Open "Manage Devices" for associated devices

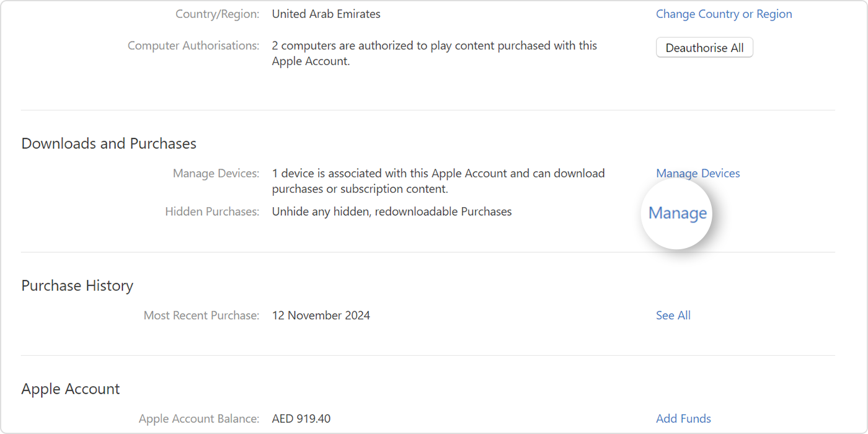(x=697, y=173)
